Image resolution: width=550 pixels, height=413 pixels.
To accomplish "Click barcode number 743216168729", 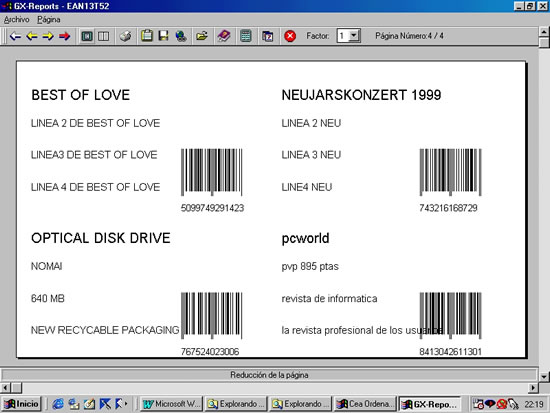I will [x=448, y=208].
